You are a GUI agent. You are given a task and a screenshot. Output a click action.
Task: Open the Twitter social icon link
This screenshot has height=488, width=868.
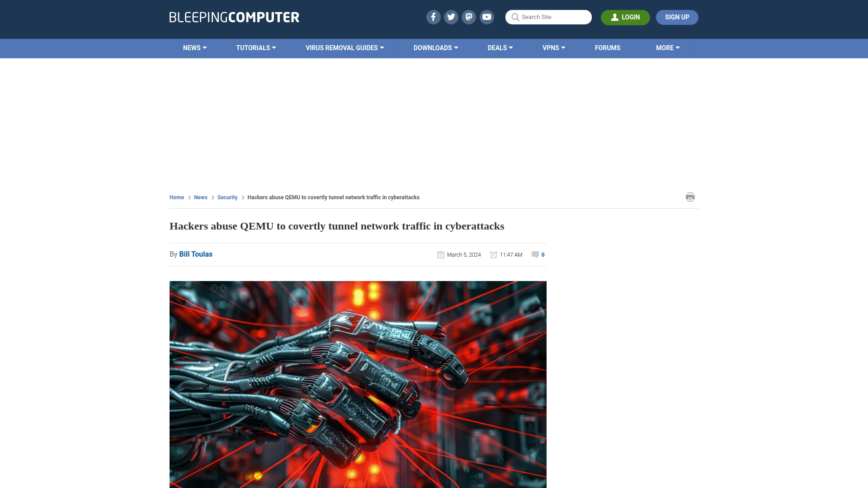pyautogui.click(x=451, y=17)
